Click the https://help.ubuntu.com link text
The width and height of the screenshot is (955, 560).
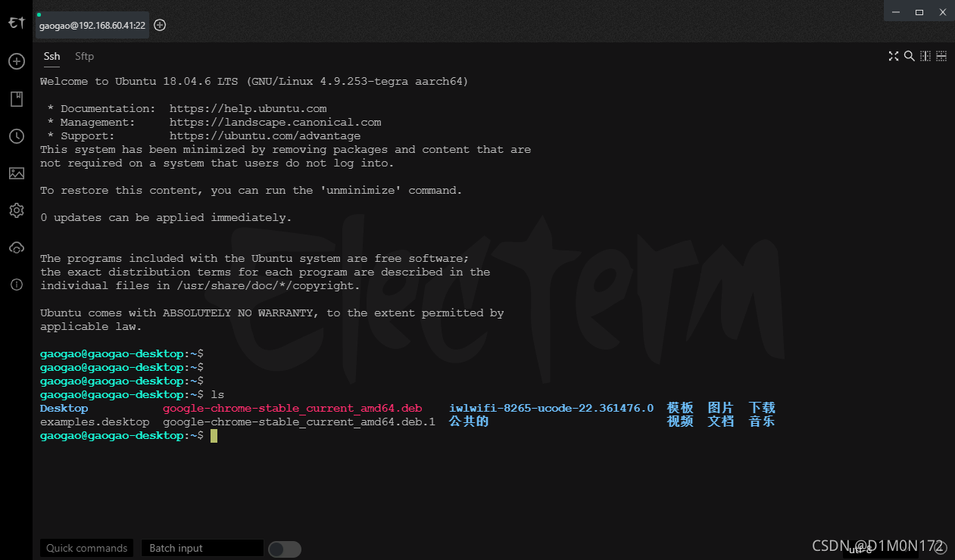point(248,108)
